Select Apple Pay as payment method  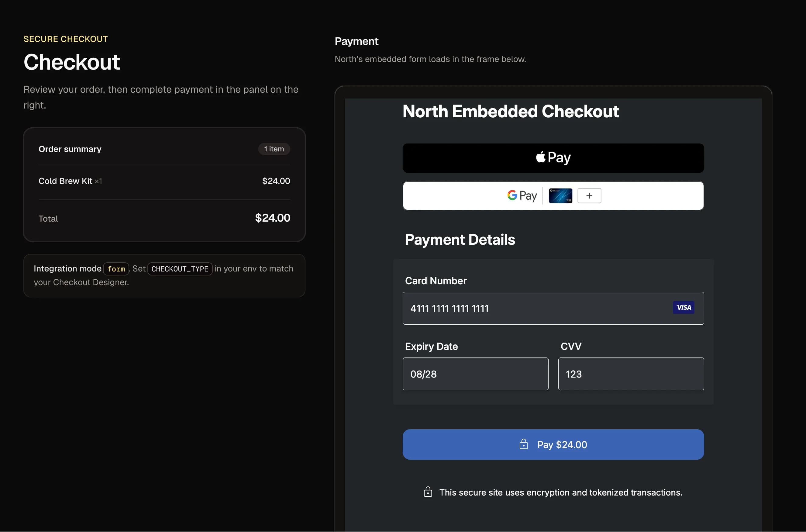click(553, 158)
